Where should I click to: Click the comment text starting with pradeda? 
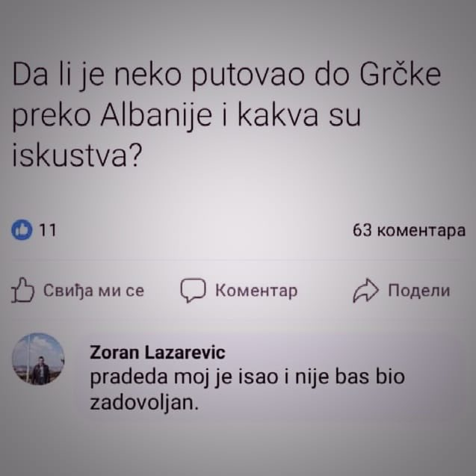pos(247,390)
